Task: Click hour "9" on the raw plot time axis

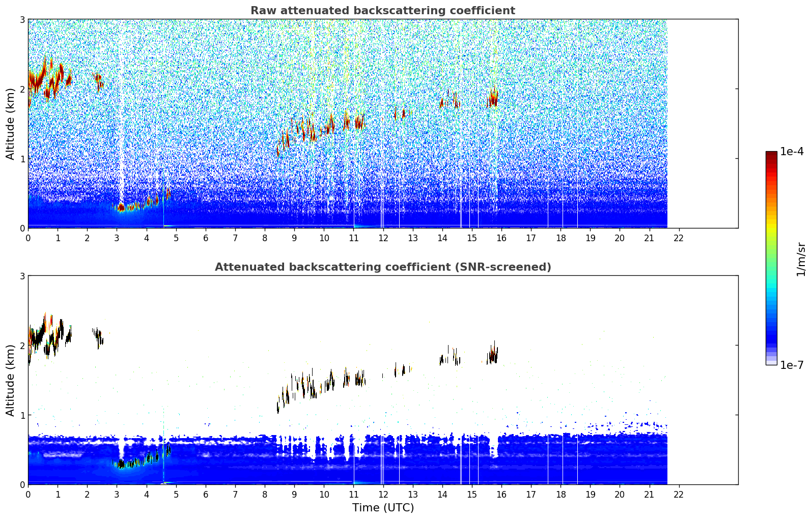Action: [x=294, y=238]
